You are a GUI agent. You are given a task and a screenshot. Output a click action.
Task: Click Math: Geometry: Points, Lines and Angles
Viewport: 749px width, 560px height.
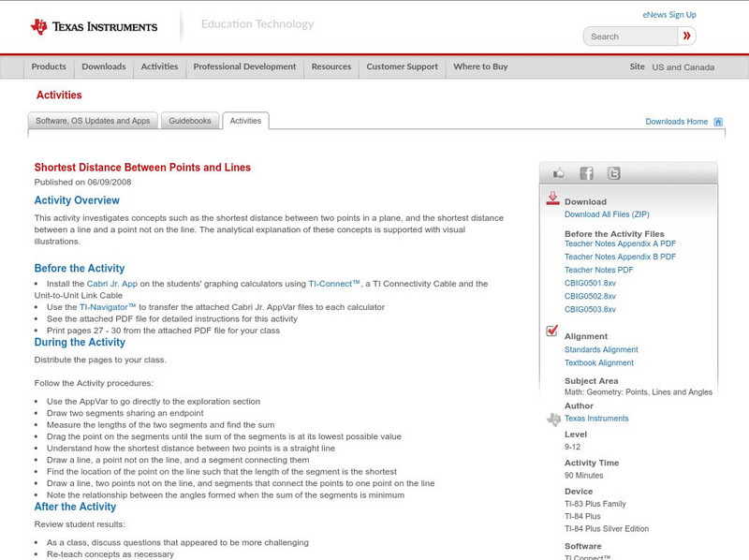click(x=639, y=392)
